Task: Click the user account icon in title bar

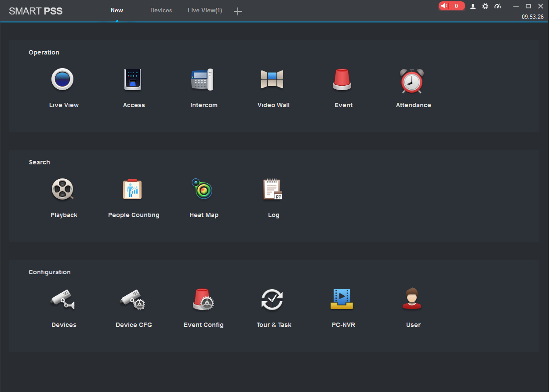Action: coord(473,6)
